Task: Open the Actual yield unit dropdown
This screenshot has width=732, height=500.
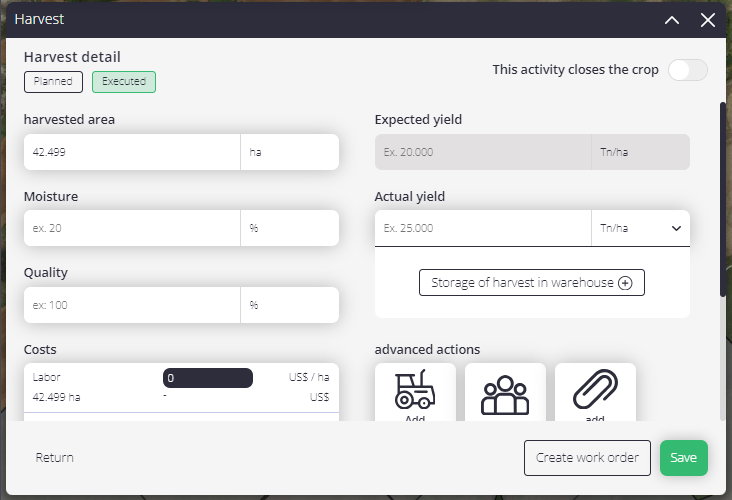Action: tap(640, 228)
